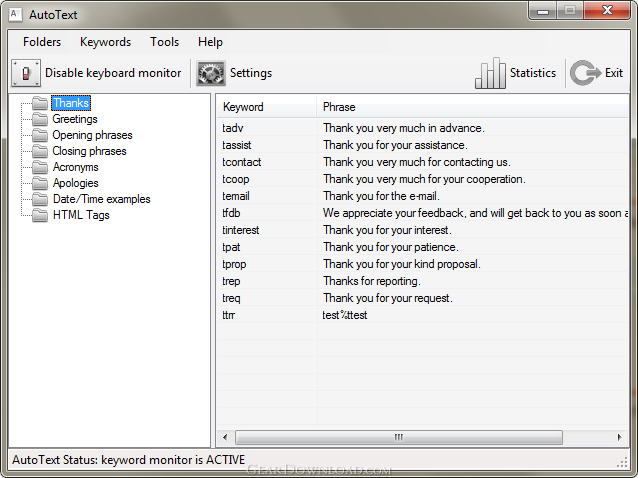
Task: Close the AutoText window
Action: (x=607, y=10)
